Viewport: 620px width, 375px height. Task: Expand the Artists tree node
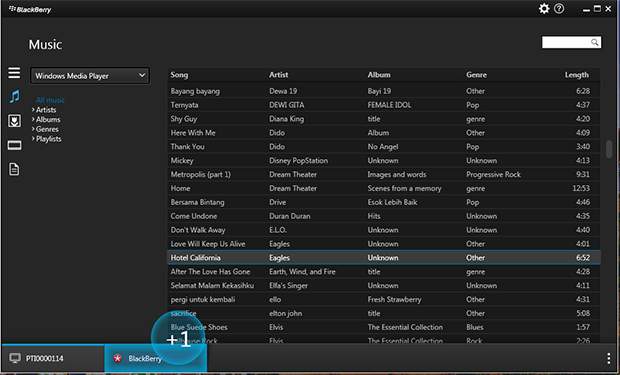coord(33,110)
